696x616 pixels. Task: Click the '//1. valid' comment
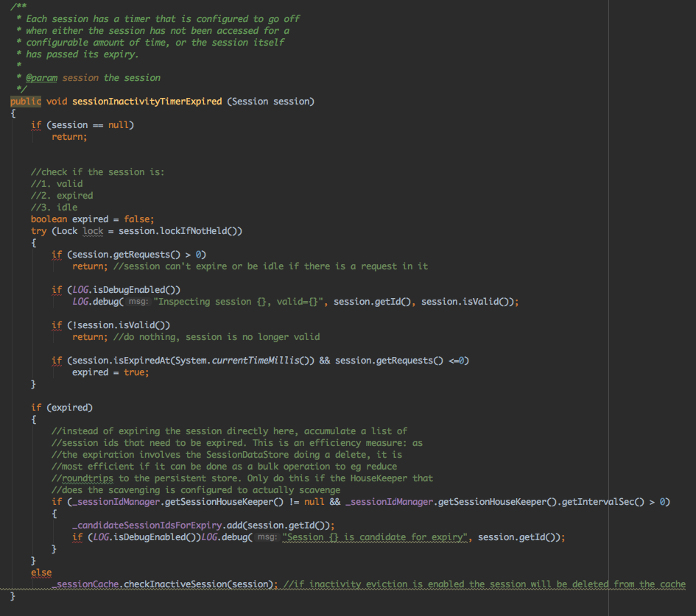pos(57,183)
